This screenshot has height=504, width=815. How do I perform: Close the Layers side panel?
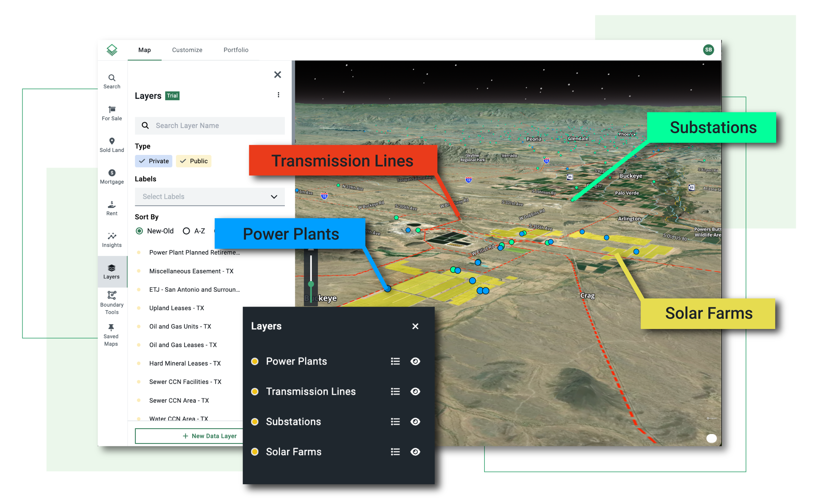(x=277, y=75)
